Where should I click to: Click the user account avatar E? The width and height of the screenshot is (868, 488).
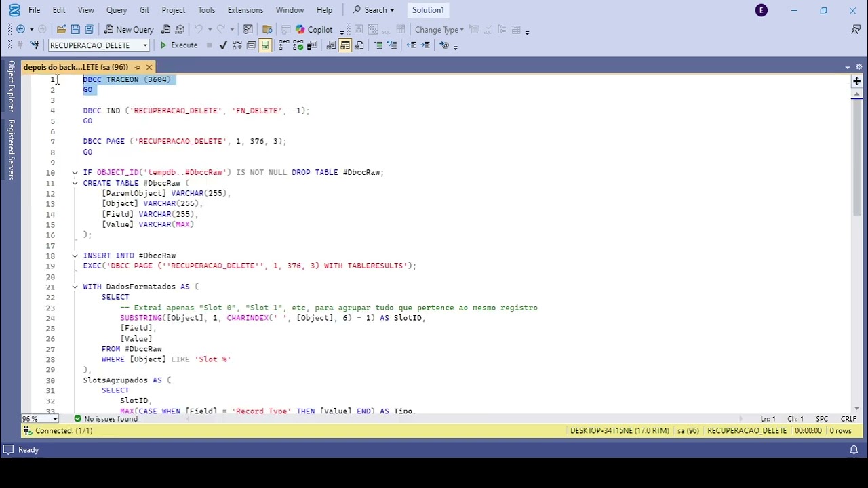click(x=762, y=10)
